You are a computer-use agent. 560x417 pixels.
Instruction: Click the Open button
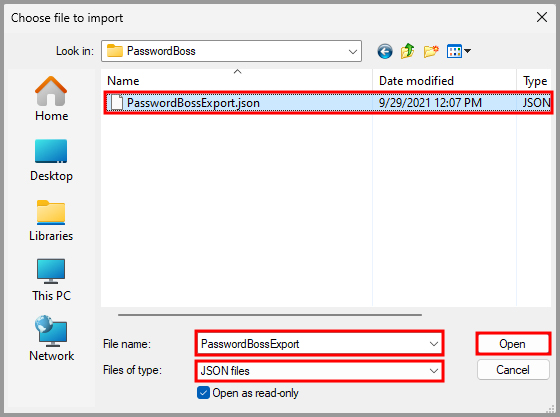512,344
